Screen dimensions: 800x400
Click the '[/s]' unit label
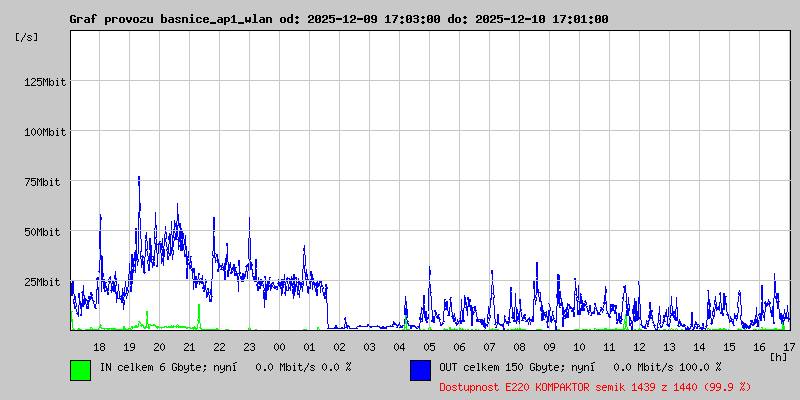[x=27, y=36]
